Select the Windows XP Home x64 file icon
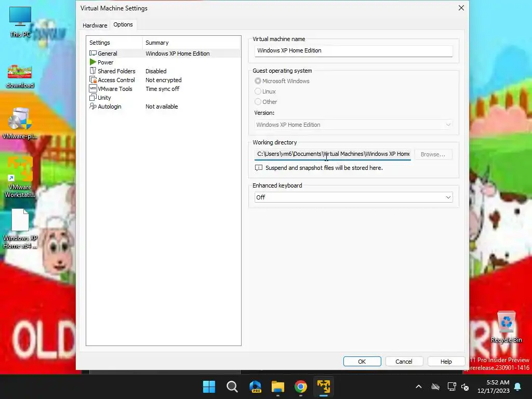 (20, 229)
